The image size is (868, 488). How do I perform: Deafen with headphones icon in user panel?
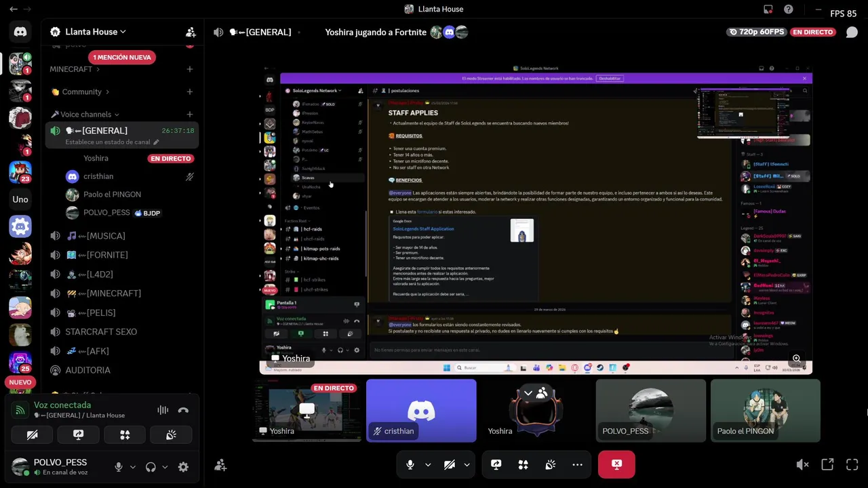pos(151,467)
